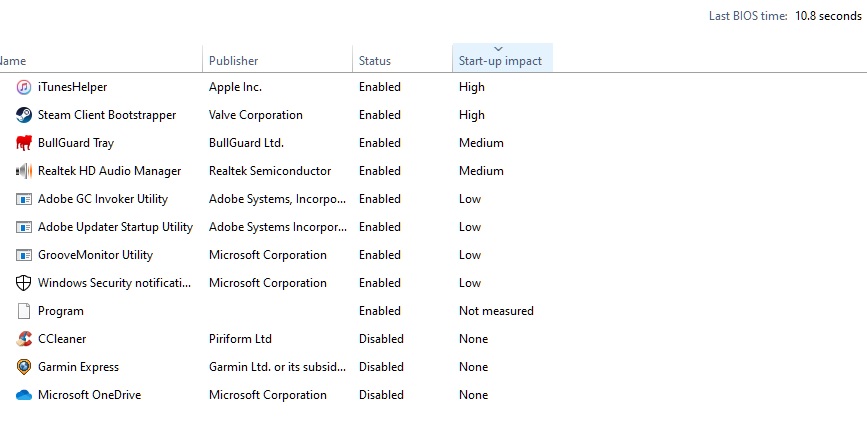Screen dimensions: 867x427
Task: Click the Enabled status of iTunesHelper
Action: click(380, 87)
